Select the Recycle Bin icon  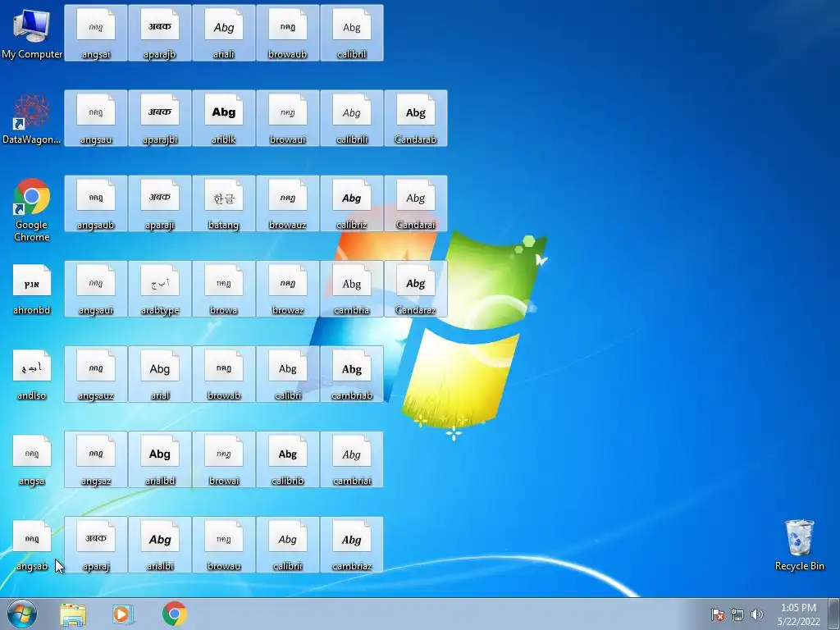[x=799, y=545]
